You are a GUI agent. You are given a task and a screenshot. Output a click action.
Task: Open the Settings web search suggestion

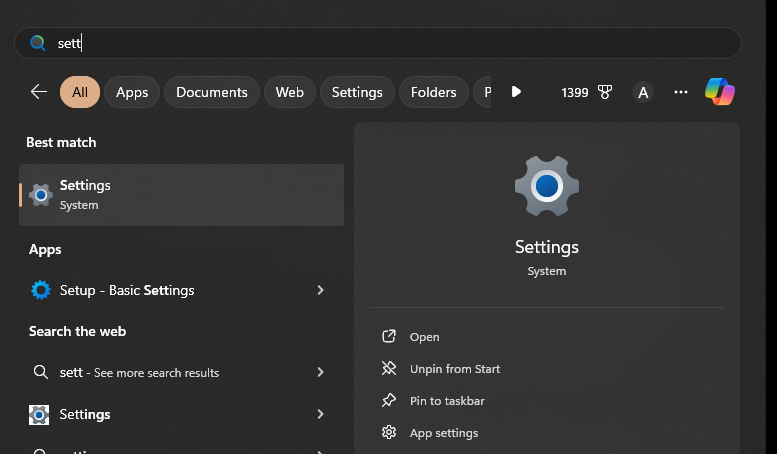181,414
